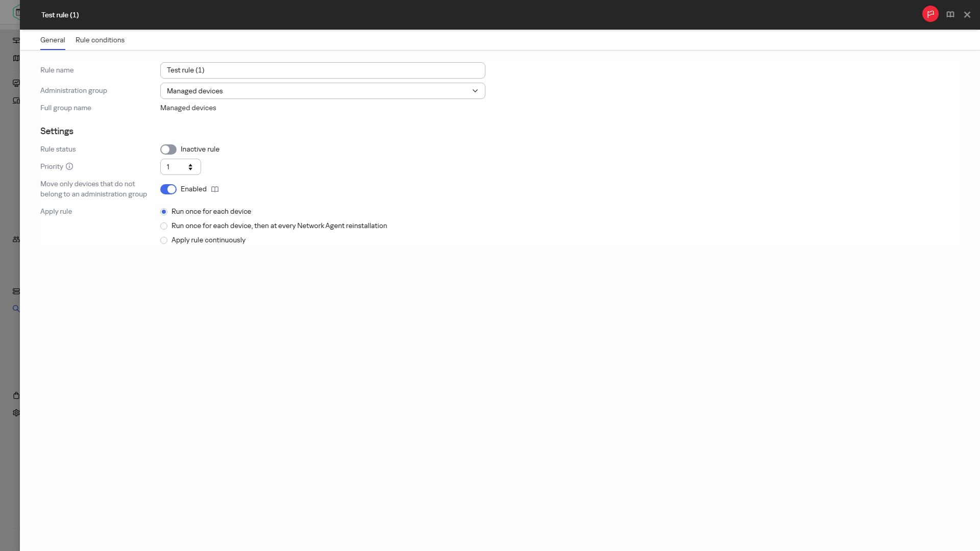The width and height of the screenshot is (980, 551).
Task: Click the devices icon in left sidebar
Action: coord(16,101)
